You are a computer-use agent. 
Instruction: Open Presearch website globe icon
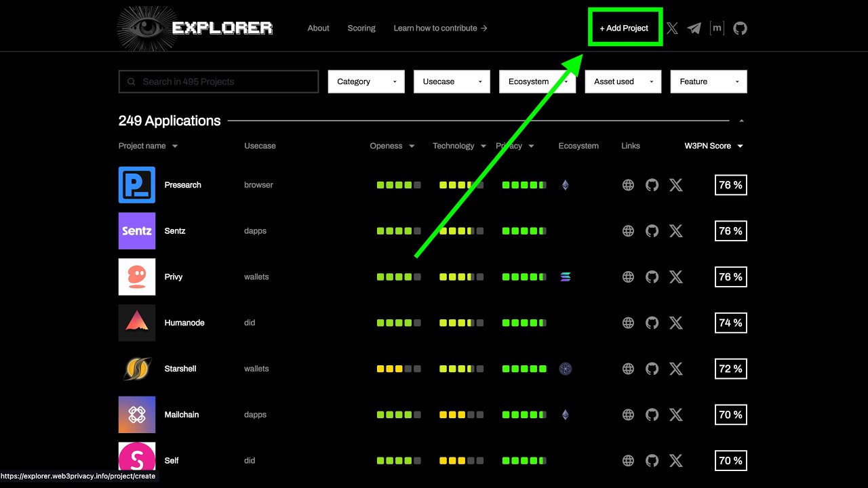click(x=629, y=185)
